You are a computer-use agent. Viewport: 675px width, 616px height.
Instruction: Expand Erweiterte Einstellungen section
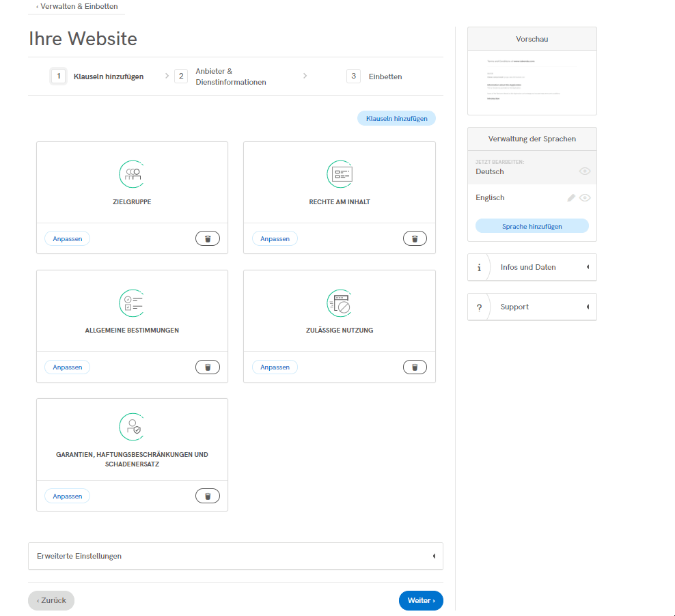tap(235, 556)
